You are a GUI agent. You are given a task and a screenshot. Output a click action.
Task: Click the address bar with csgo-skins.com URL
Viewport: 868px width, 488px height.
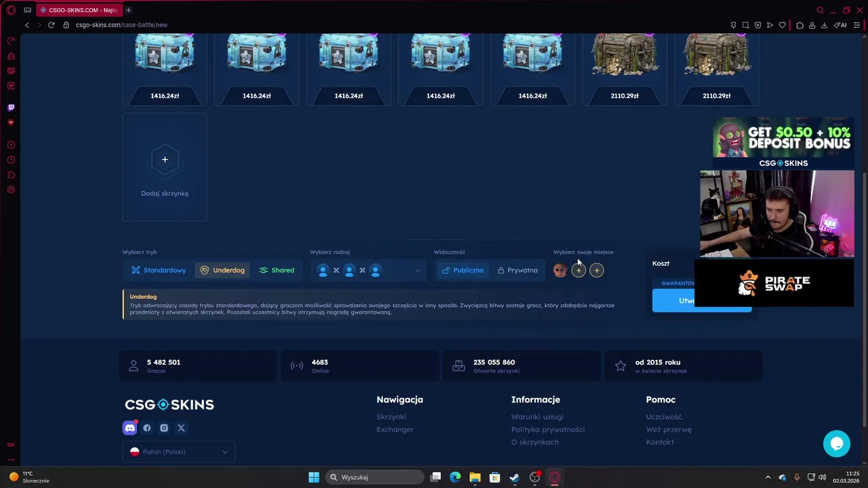(121, 25)
